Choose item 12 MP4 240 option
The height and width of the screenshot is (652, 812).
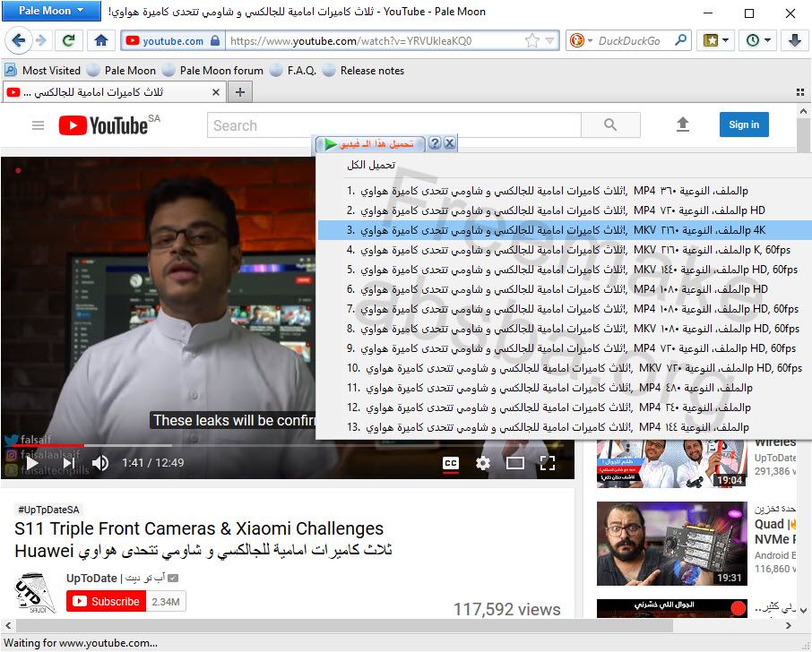[565, 407]
